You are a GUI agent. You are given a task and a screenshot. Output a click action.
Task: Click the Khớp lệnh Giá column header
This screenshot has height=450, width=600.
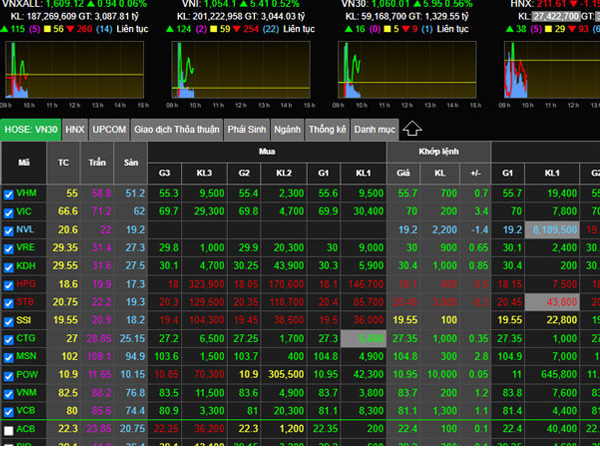click(x=403, y=173)
